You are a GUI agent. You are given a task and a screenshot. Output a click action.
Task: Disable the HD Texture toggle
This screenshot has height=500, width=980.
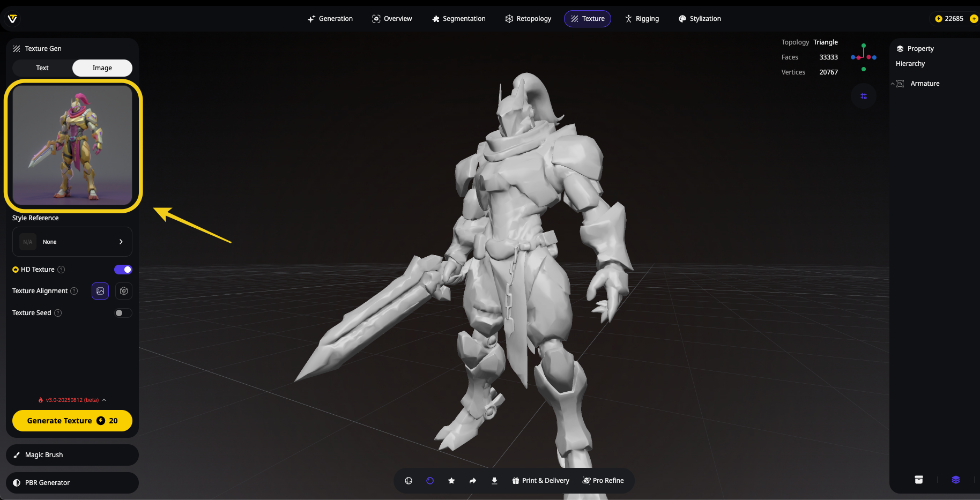[x=123, y=270]
